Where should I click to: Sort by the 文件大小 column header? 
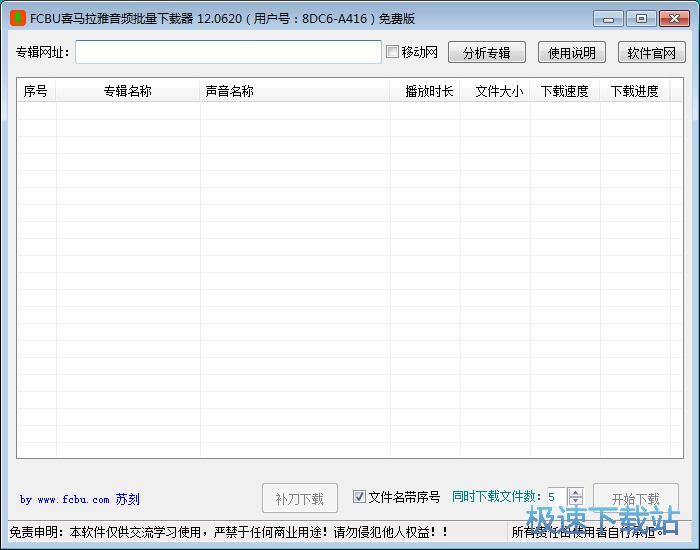(498, 91)
